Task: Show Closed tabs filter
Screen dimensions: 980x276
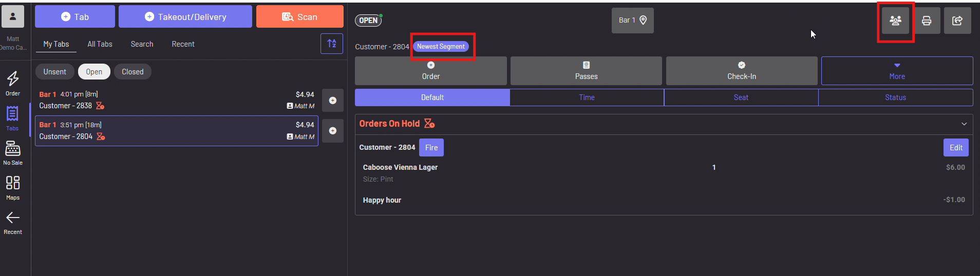Action: 133,72
